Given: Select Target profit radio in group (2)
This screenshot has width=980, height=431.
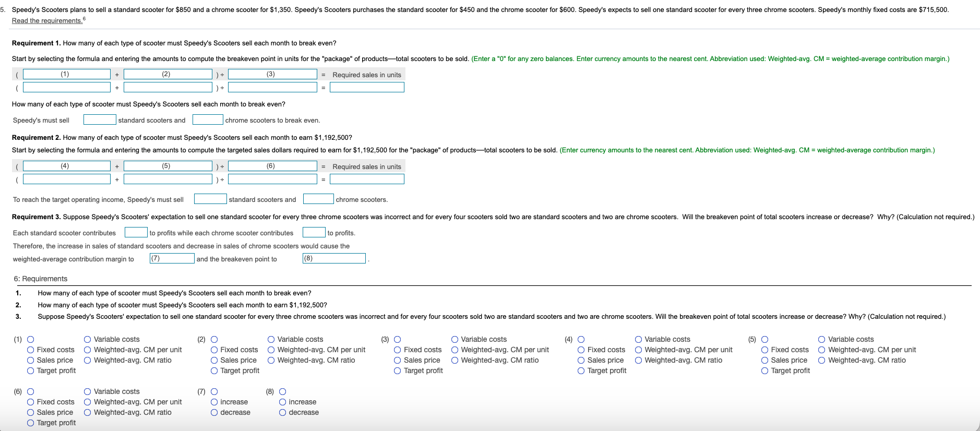Looking at the screenshot, I should [214, 371].
